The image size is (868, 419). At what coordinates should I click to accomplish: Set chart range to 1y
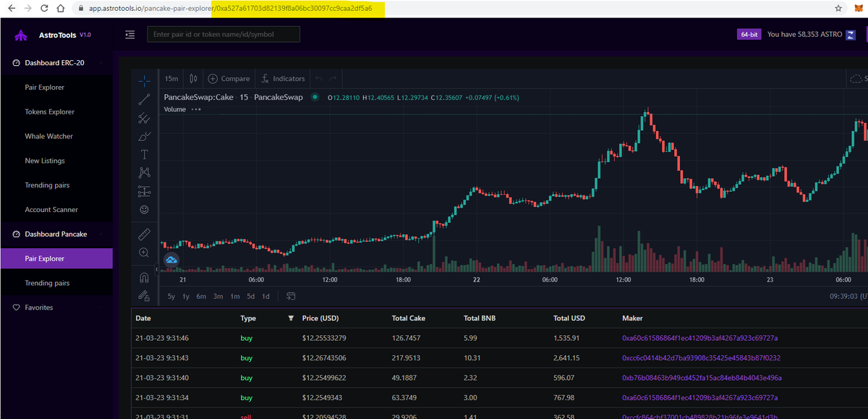coord(186,296)
